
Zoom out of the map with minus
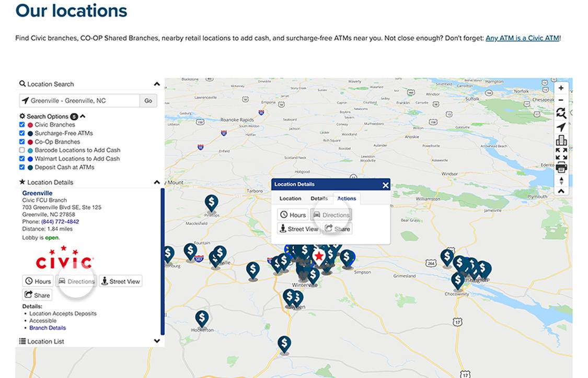pos(561,100)
